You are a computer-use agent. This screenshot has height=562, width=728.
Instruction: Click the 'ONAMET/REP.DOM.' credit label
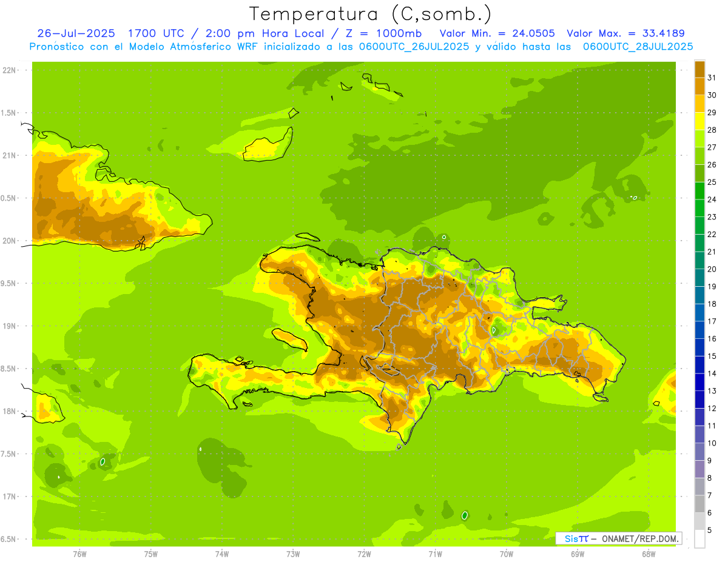pyautogui.click(x=641, y=538)
